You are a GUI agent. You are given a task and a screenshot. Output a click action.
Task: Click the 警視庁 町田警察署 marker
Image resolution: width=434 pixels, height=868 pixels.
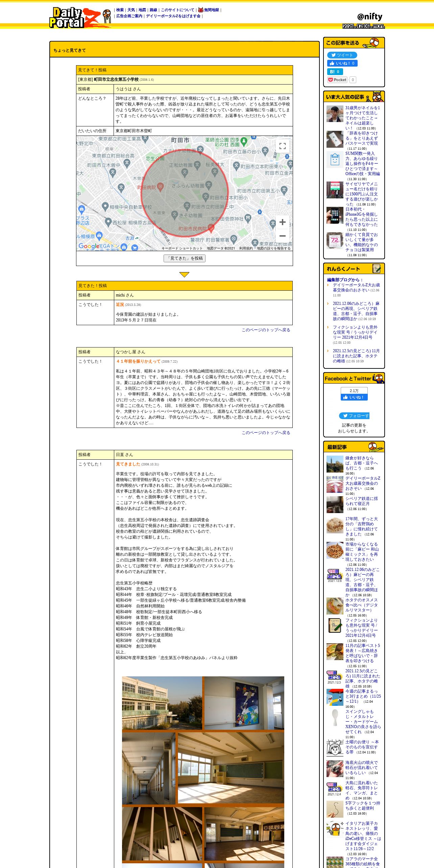point(234,239)
